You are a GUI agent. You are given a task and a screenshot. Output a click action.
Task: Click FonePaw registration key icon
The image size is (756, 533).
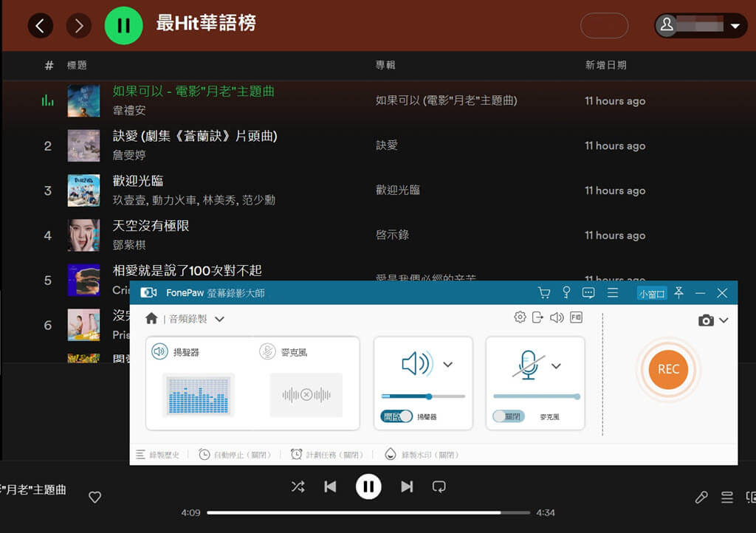coord(566,292)
